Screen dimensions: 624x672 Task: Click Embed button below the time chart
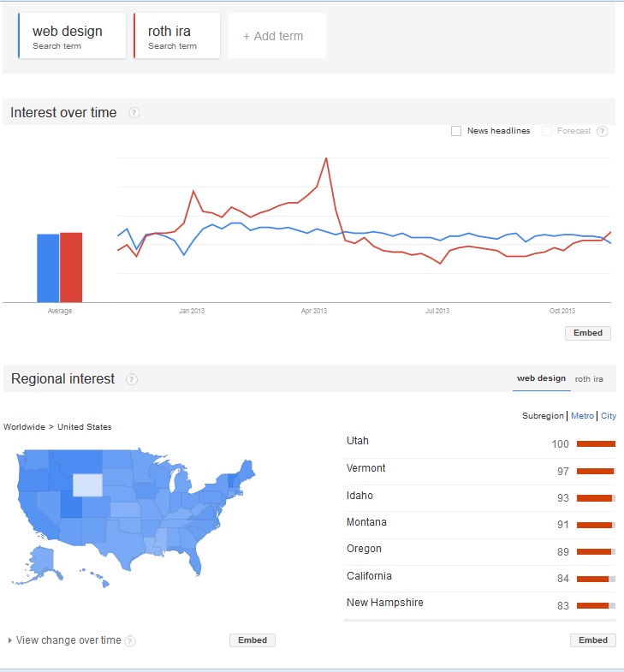pyautogui.click(x=587, y=333)
